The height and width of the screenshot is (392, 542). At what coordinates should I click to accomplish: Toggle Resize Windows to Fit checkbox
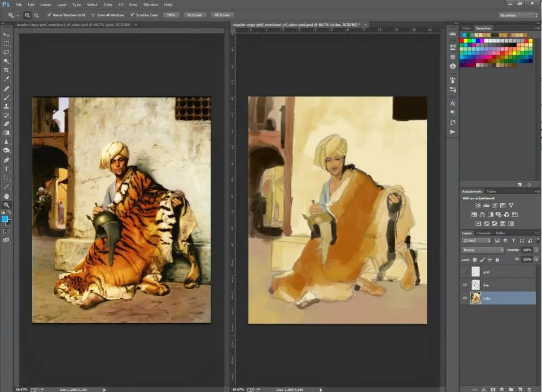coord(49,15)
